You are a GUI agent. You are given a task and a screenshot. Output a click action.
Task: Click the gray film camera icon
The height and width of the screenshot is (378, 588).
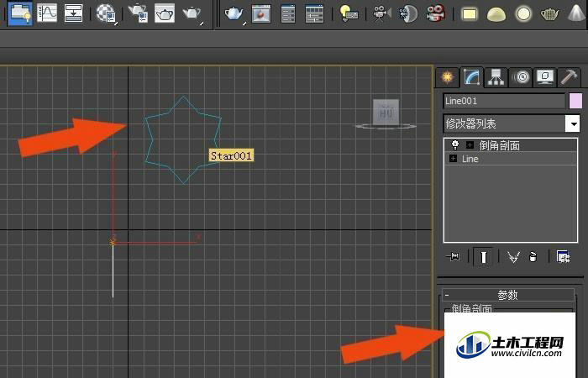click(382, 14)
